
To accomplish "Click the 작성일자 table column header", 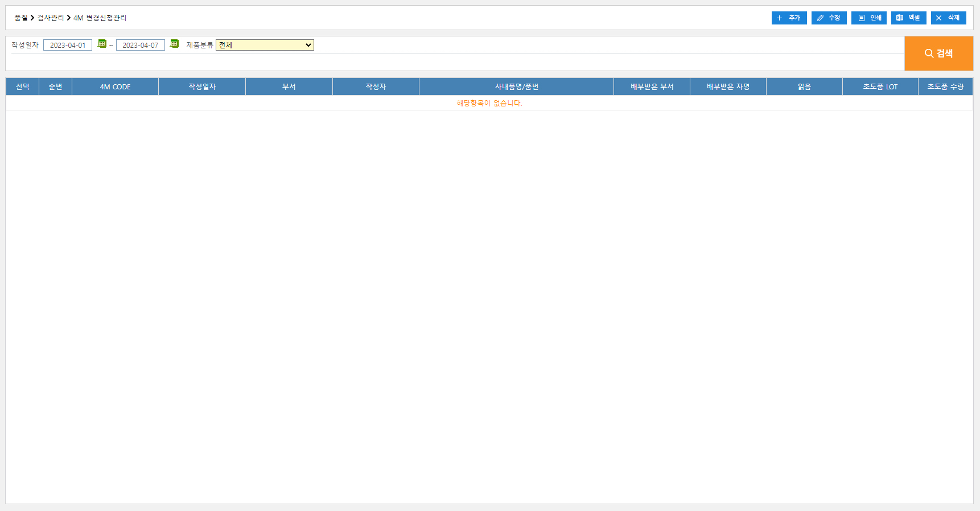I will pyautogui.click(x=202, y=86).
